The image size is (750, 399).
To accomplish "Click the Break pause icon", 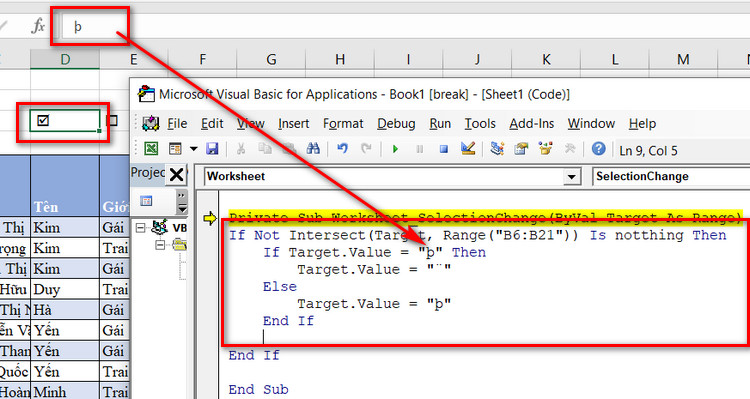I will click(x=419, y=149).
